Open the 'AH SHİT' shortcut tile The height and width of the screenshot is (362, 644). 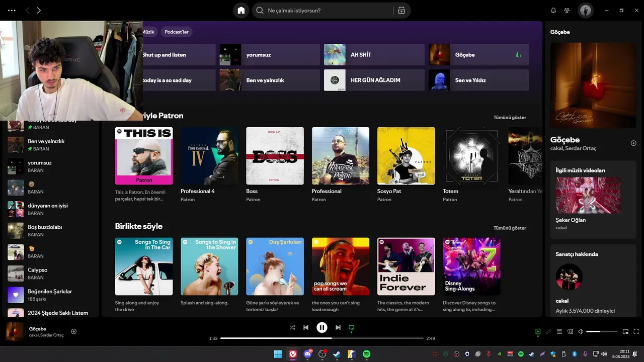tap(374, 55)
